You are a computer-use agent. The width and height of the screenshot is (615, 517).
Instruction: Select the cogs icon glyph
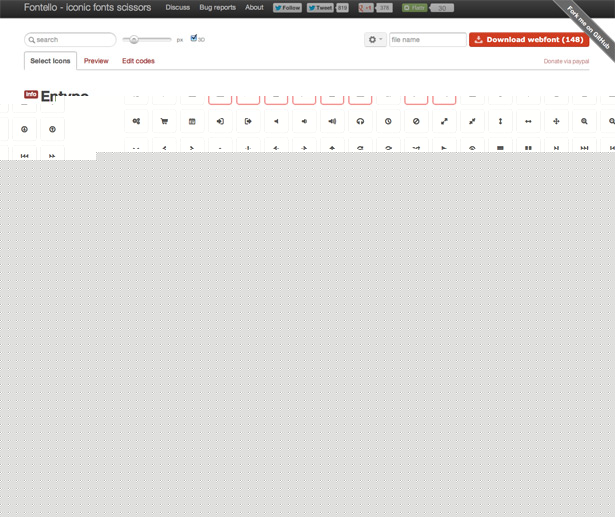[136, 121]
